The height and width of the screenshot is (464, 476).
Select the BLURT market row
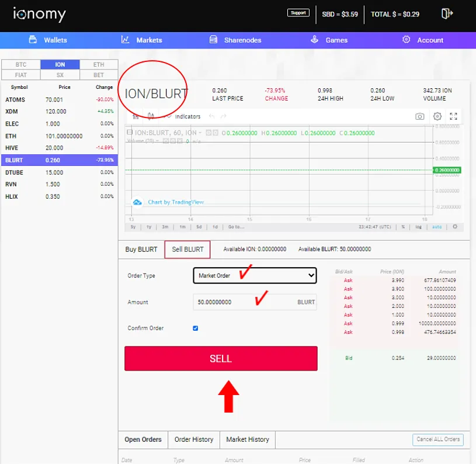60,160
